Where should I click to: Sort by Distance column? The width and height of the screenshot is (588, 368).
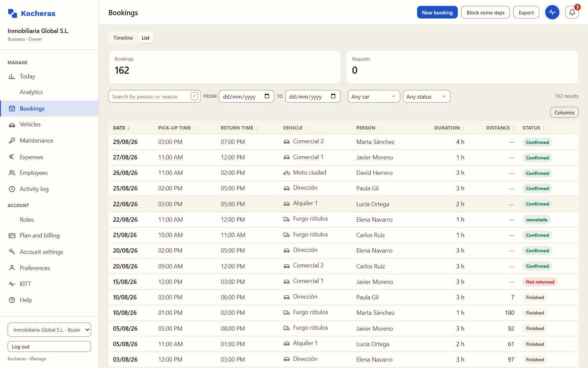pos(500,128)
